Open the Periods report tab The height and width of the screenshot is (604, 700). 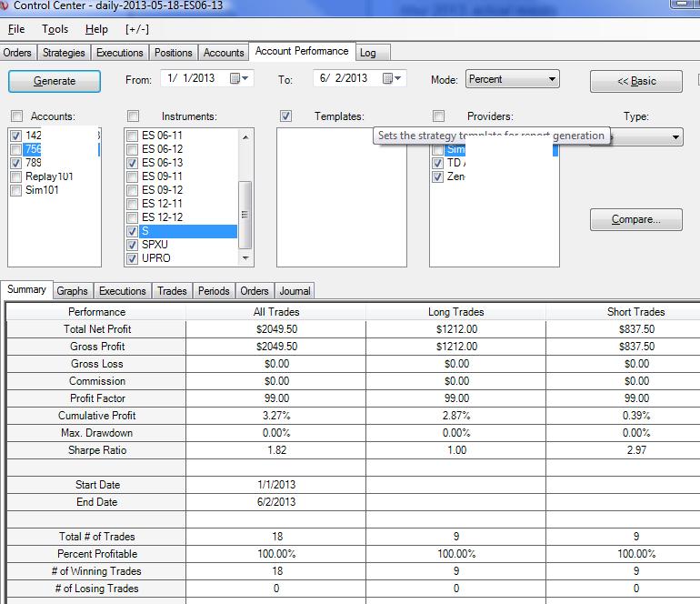(x=214, y=291)
